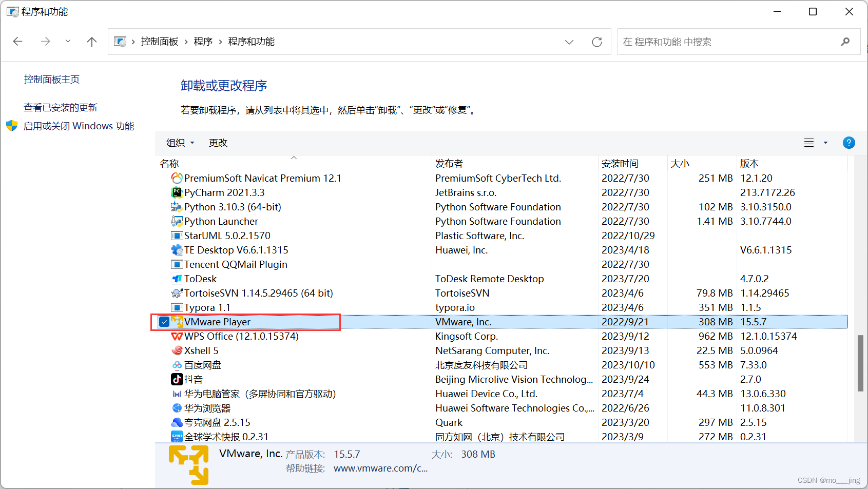Click the Typora 1.1 icon
868x489 pixels.
pyautogui.click(x=177, y=307)
